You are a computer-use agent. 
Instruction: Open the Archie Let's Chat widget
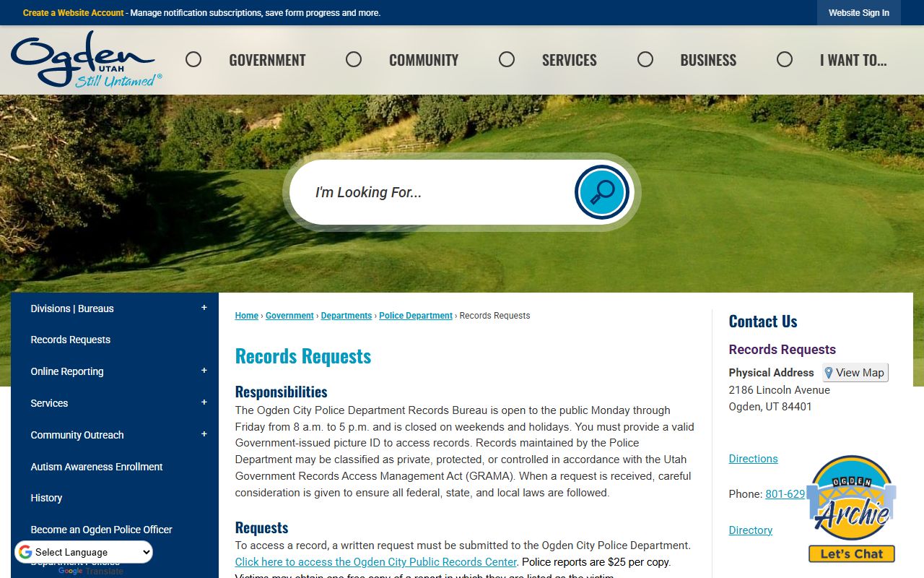pos(851,509)
